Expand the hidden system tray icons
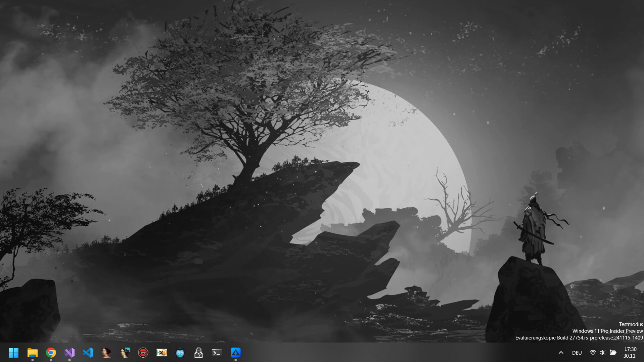This screenshot has height=362, width=644. click(x=561, y=353)
